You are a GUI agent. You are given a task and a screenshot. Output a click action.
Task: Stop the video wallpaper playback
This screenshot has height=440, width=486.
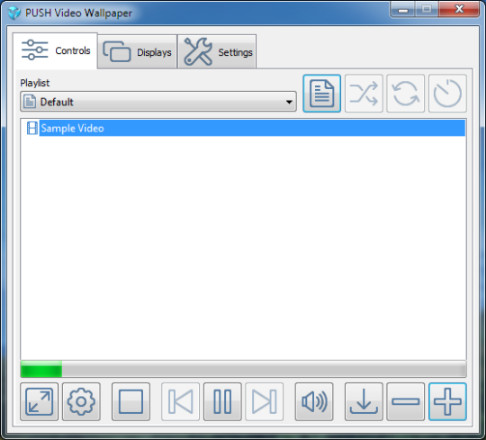(x=131, y=402)
